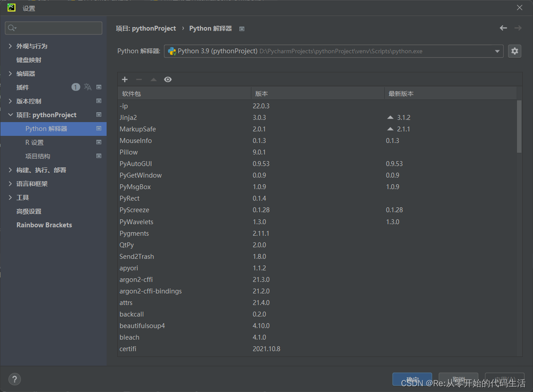
Task: Click the uninstall package minus icon
Action: [139, 79]
